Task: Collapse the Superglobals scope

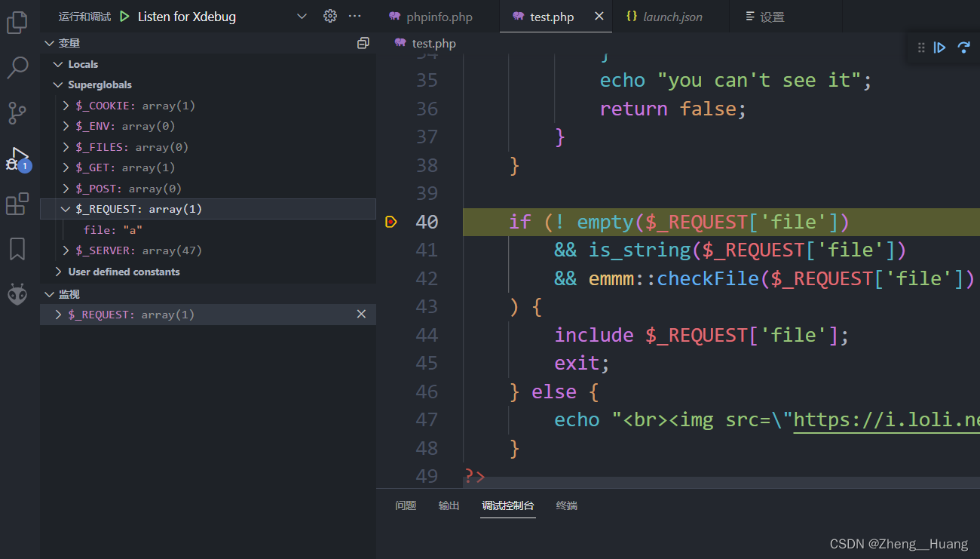Action: (x=58, y=85)
